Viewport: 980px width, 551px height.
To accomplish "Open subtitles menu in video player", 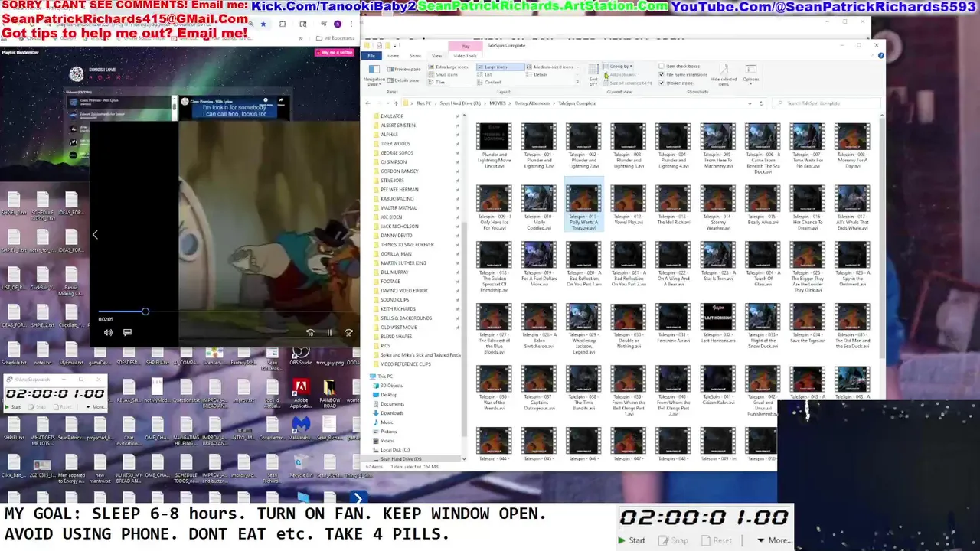I will [127, 332].
